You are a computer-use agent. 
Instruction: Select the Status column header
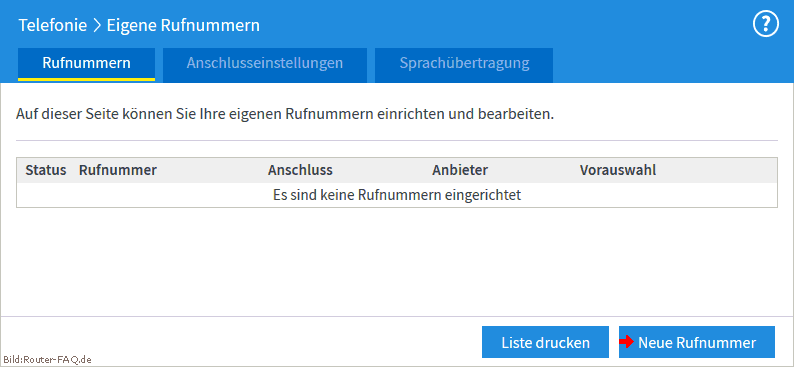pos(46,170)
